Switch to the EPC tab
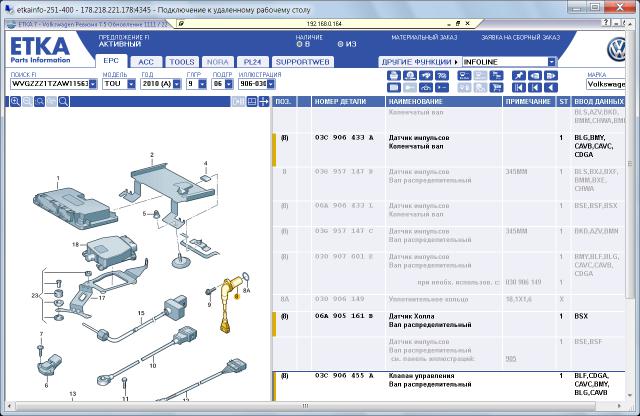Image resolution: width=640 pixels, height=416 pixels. coord(111,61)
